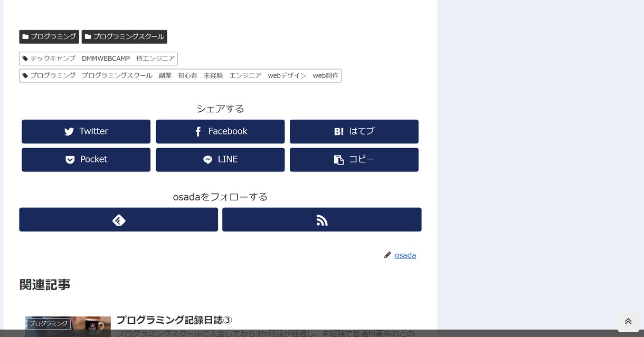Screen dimensions: 644x337
Task: Open related article プログラミング記録日誌③
Action: pos(174,320)
